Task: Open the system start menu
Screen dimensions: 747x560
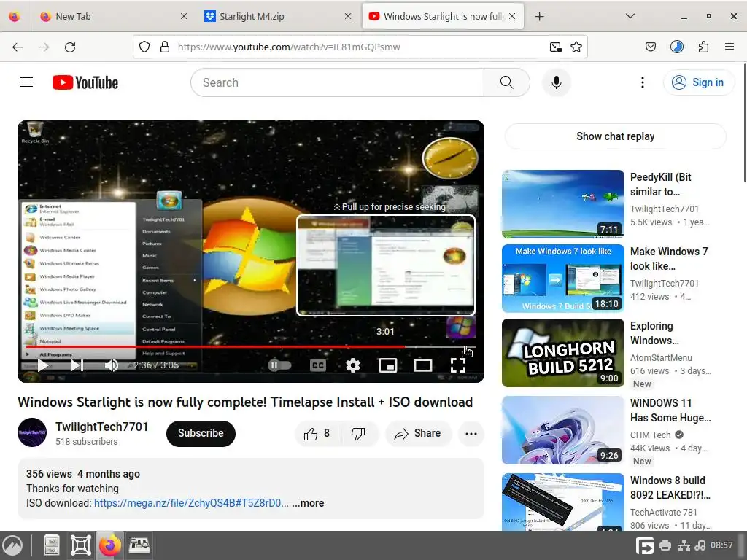Action: (12, 545)
